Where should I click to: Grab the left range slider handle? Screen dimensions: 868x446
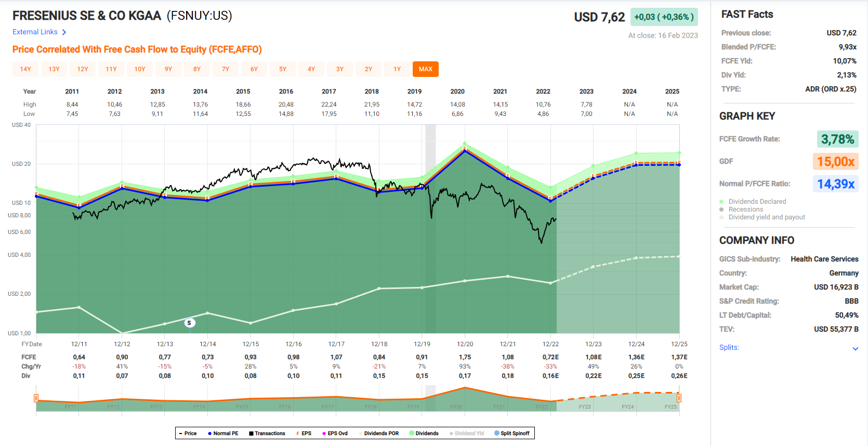pyautogui.click(x=36, y=398)
